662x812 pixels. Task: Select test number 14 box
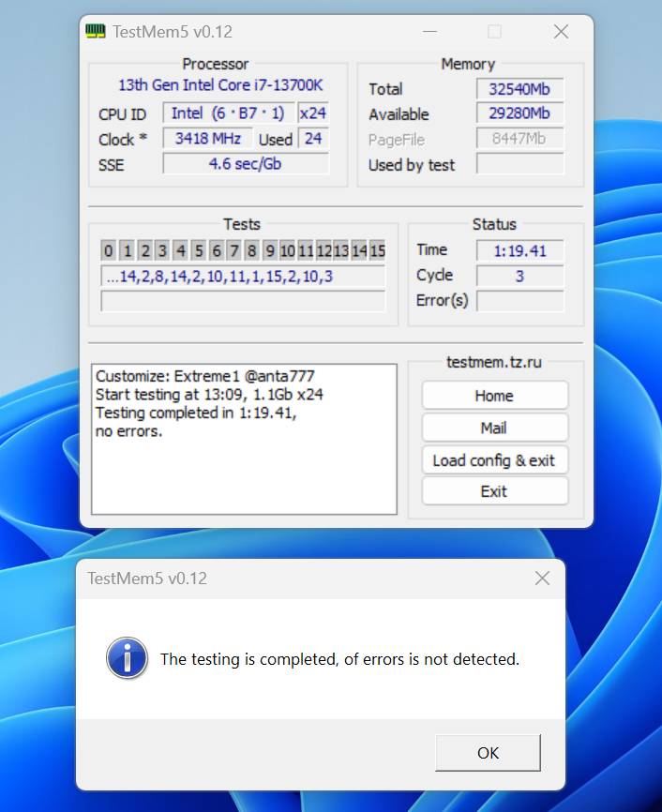[359, 250]
